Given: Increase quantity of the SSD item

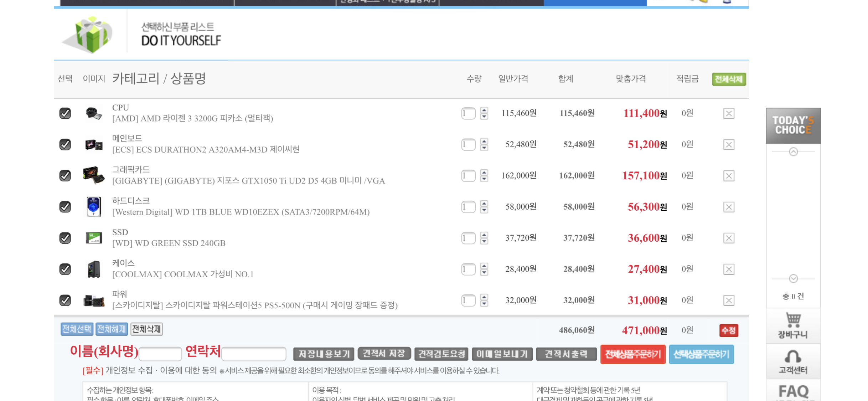Looking at the screenshot, I should (x=484, y=235).
